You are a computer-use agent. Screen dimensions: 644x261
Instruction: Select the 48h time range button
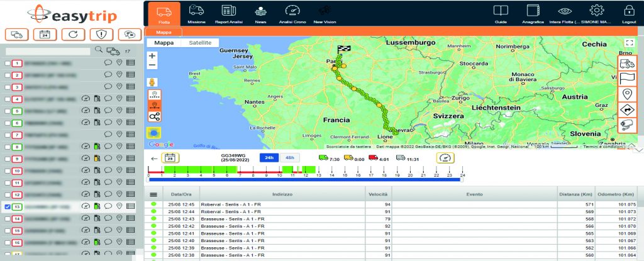(x=289, y=157)
